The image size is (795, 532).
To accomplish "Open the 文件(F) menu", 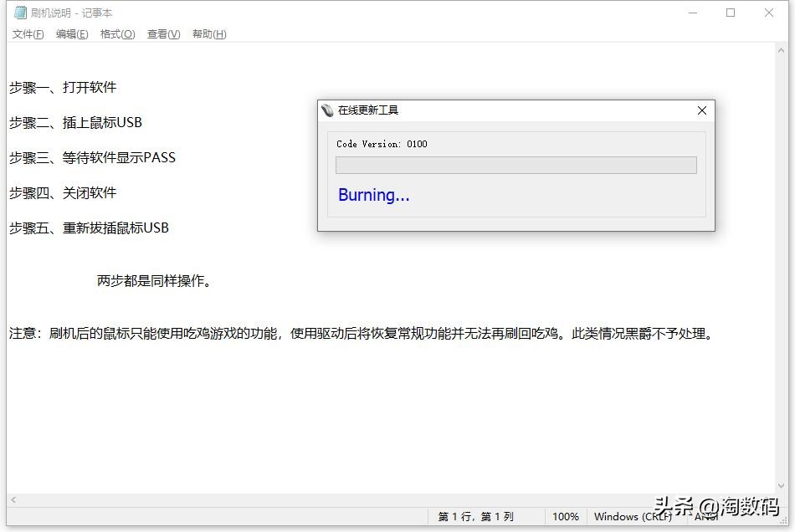I will (28, 34).
